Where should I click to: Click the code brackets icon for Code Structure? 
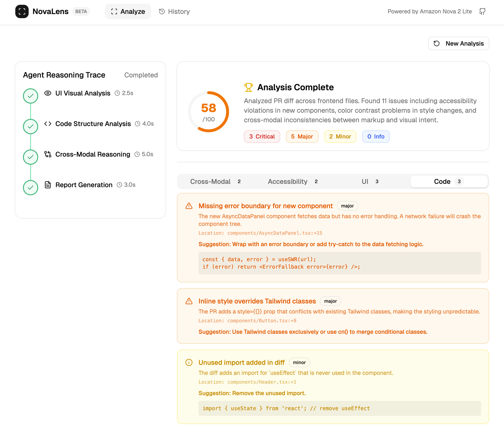pyautogui.click(x=48, y=124)
